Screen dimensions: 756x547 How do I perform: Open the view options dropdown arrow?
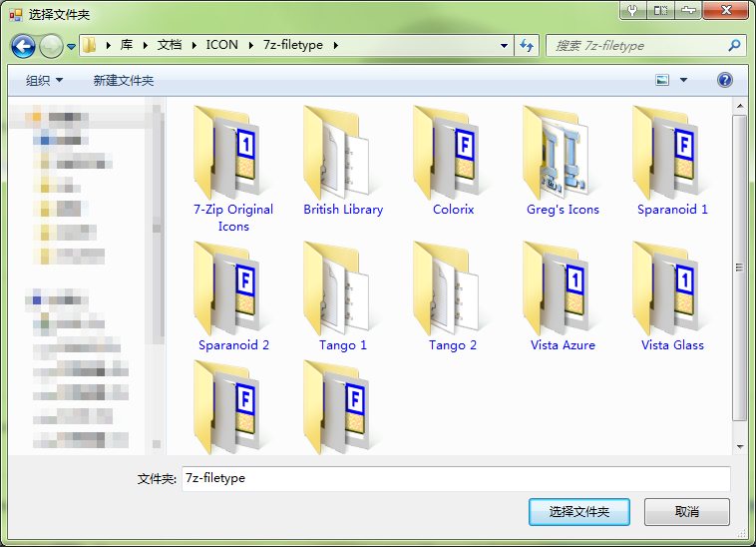click(x=683, y=80)
